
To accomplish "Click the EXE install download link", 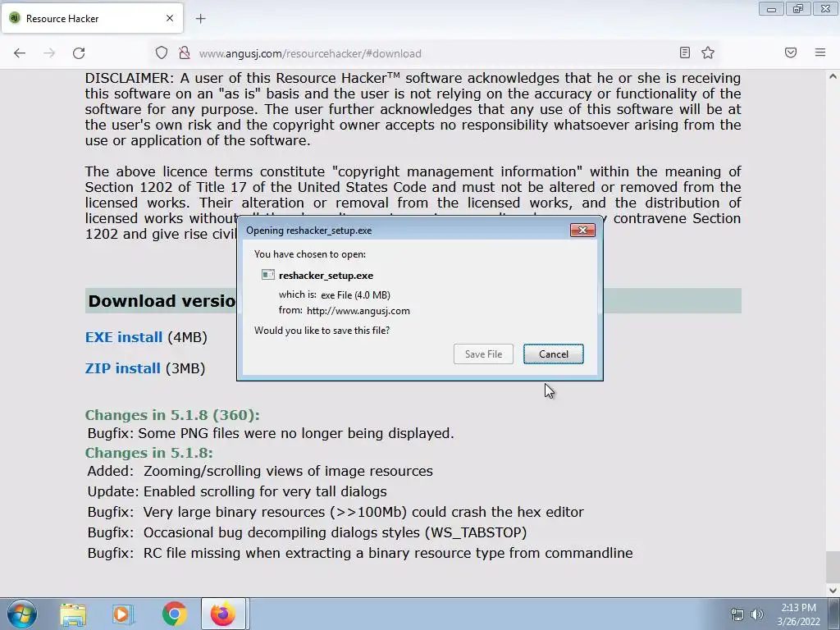I will tap(124, 337).
